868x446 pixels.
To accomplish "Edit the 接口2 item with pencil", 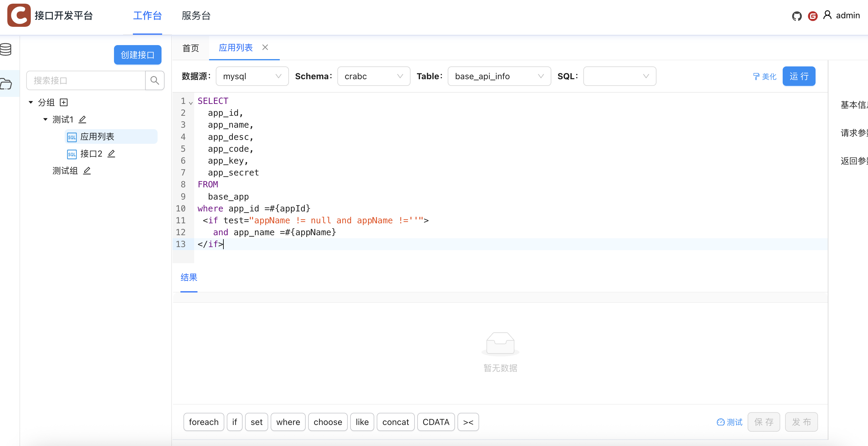I will click(x=111, y=154).
